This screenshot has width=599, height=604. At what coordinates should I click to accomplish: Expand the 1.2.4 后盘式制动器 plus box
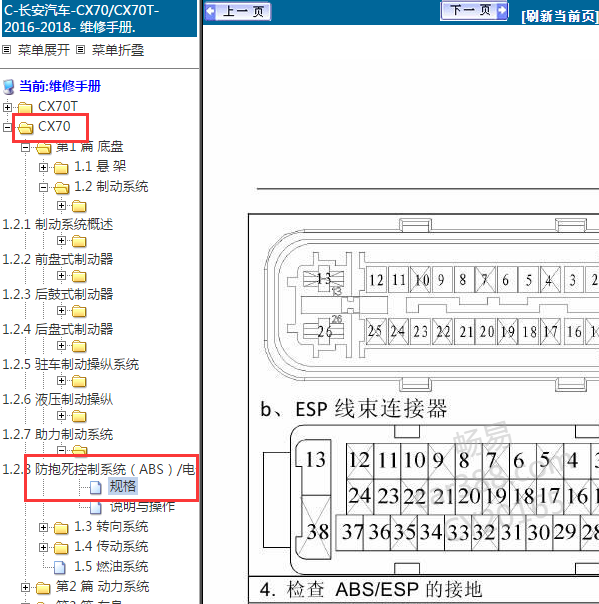tap(61, 310)
